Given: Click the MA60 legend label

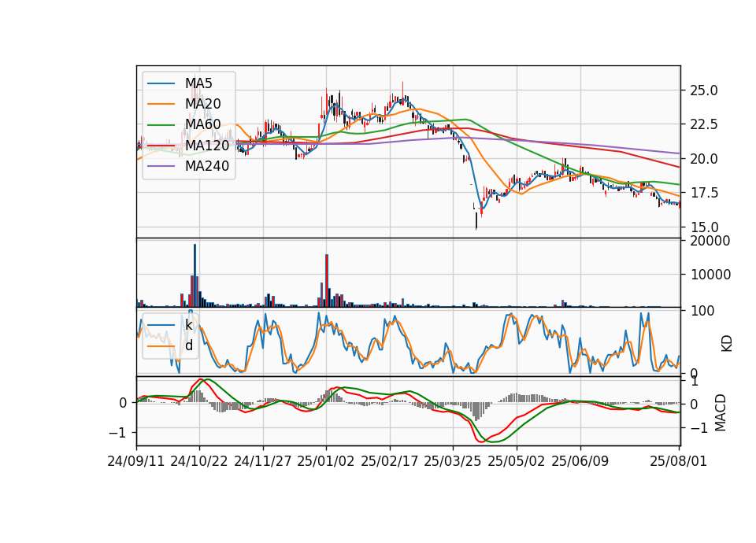Looking at the screenshot, I should (x=203, y=125).
